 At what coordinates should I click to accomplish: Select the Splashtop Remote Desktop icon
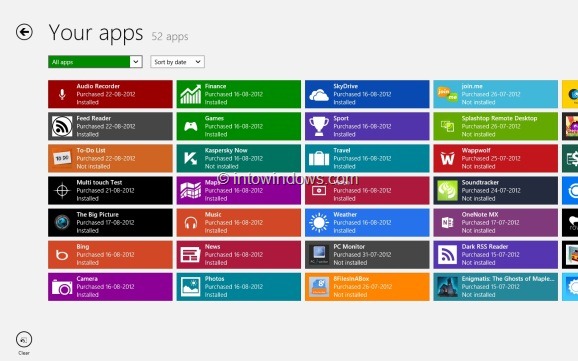[x=448, y=126]
